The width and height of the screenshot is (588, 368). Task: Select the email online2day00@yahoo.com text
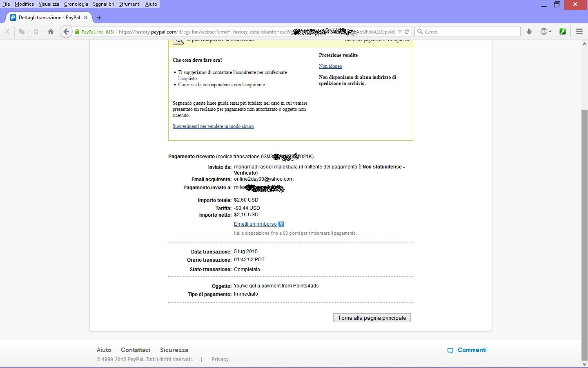pyautogui.click(x=264, y=179)
